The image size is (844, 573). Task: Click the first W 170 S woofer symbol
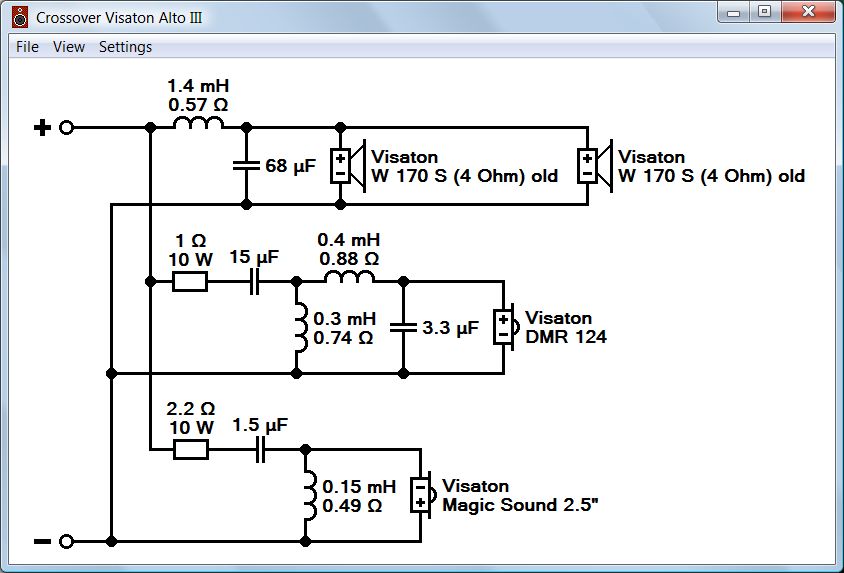[348, 166]
